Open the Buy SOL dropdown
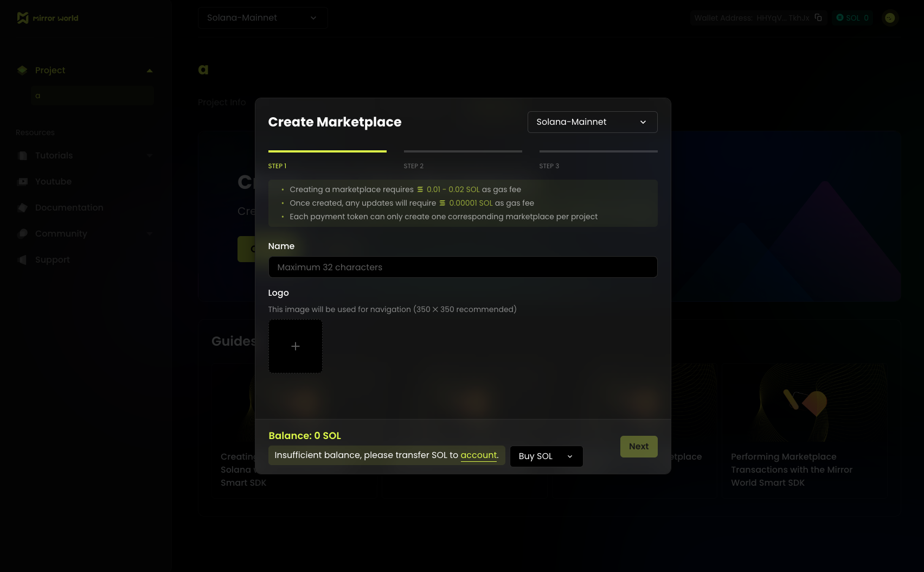 pyautogui.click(x=547, y=456)
